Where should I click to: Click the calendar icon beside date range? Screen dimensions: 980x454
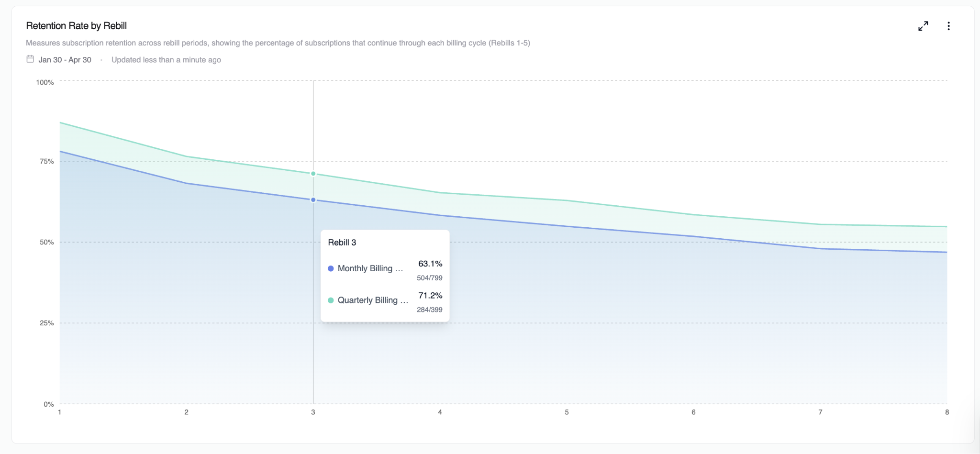tap(30, 59)
